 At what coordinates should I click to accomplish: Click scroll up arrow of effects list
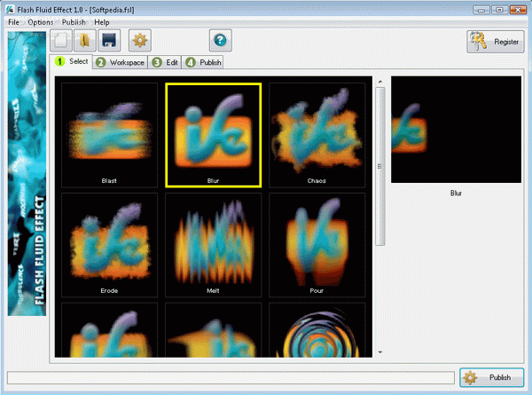[x=380, y=82]
